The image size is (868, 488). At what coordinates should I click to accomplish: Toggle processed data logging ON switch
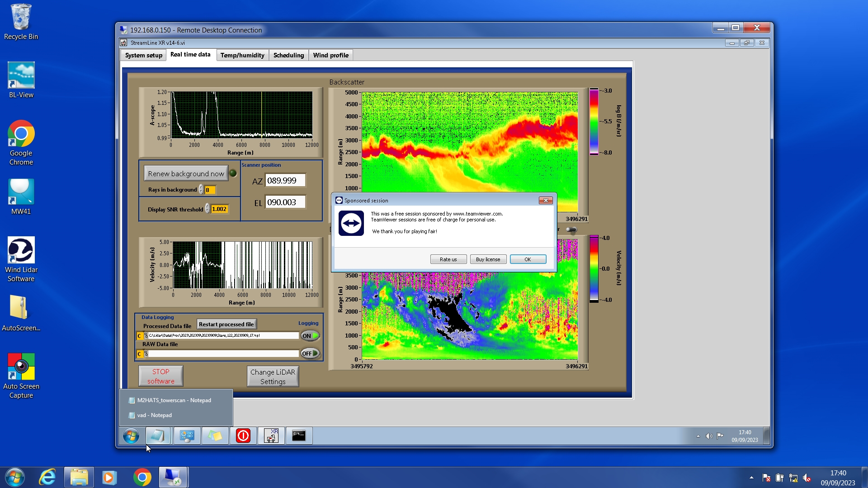click(x=310, y=336)
